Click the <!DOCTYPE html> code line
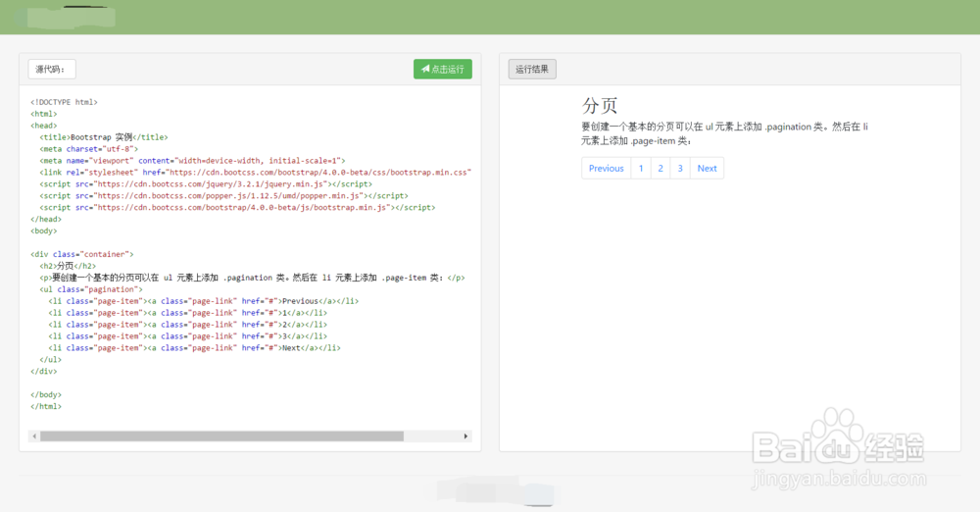Viewport: 980px width, 512px height. pos(65,102)
